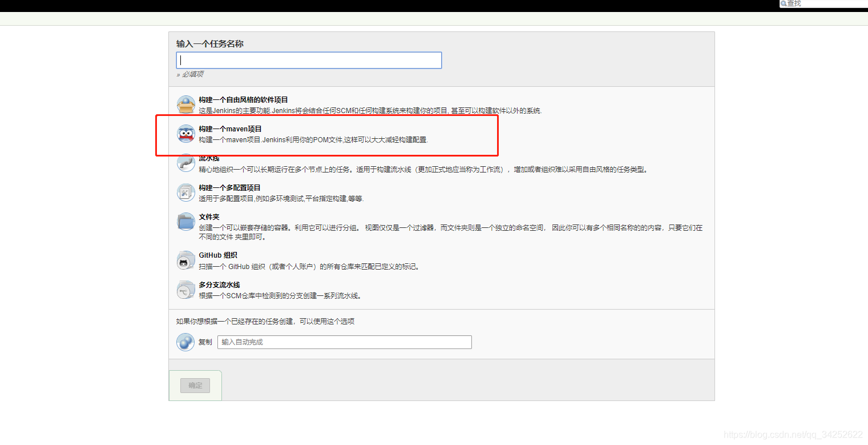Click the 确定 confirm button
This screenshot has height=445, width=868.
tap(195, 386)
